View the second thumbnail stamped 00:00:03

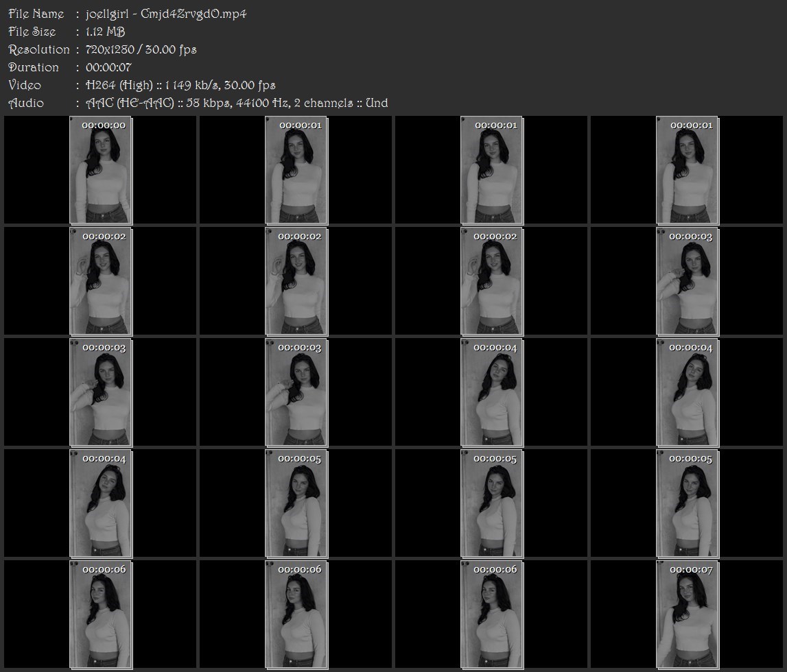pos(100,392)
